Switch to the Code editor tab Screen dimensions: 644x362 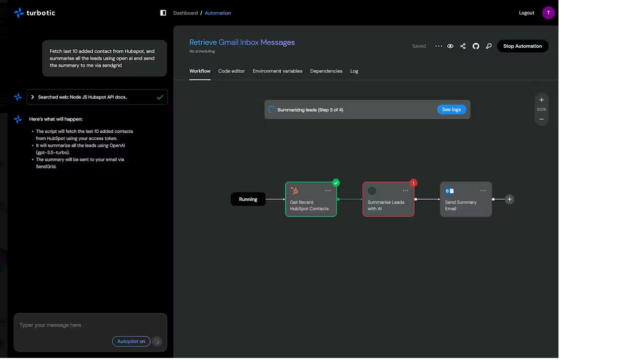tap(231, 71)
